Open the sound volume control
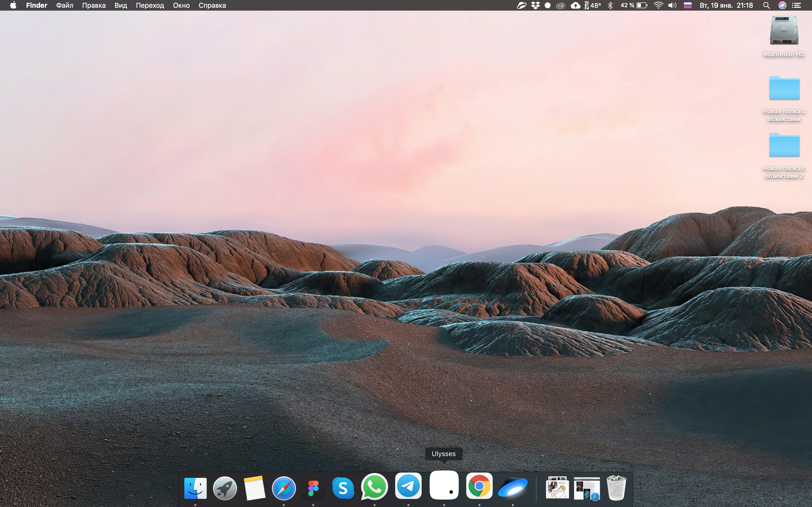The width and height of the screenshot is (812, 507). point(672,5)
